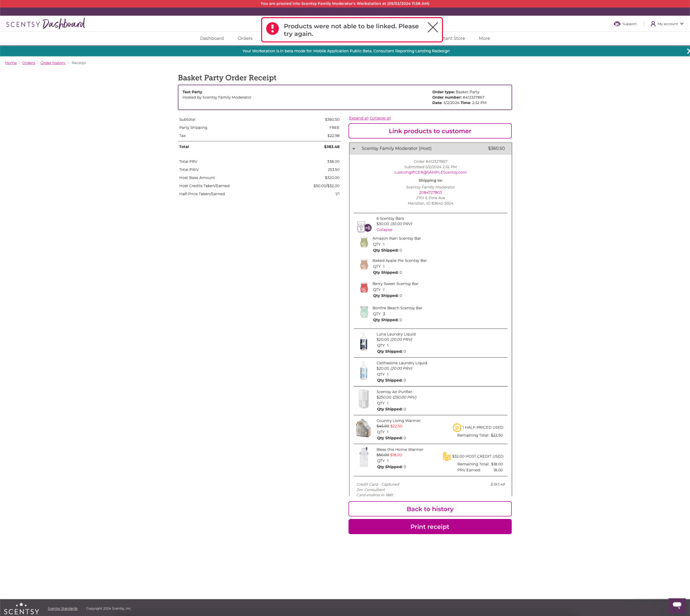Click the phone number 2084727803
Viewport: 690px width, 616px height.
430,193
